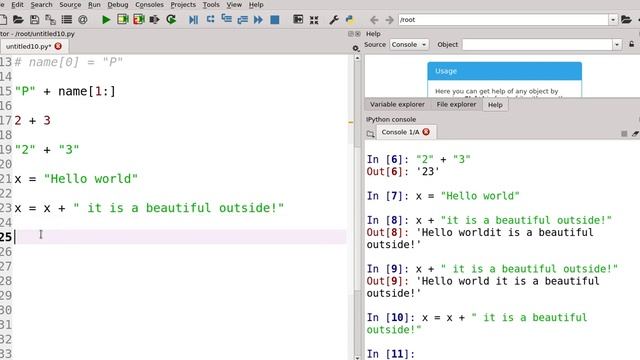Switch to the File explorer tab
Viewport: 640px width, 360px height.
coord(456,104)
